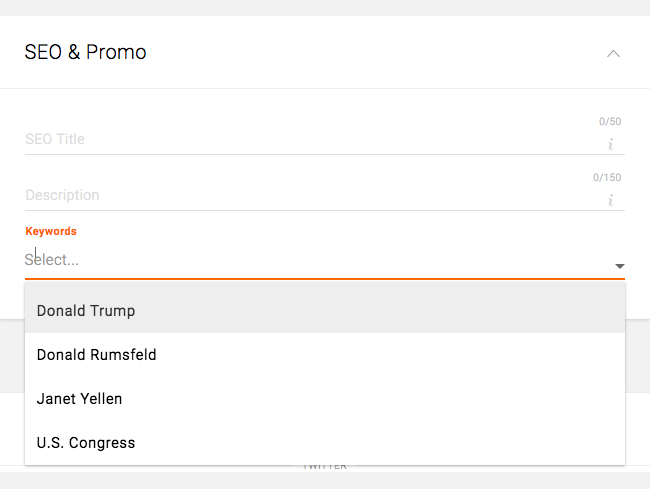Focus the Keywords Select search field
The height and width of the screenshot is (489, 650).
coord(300,260)
